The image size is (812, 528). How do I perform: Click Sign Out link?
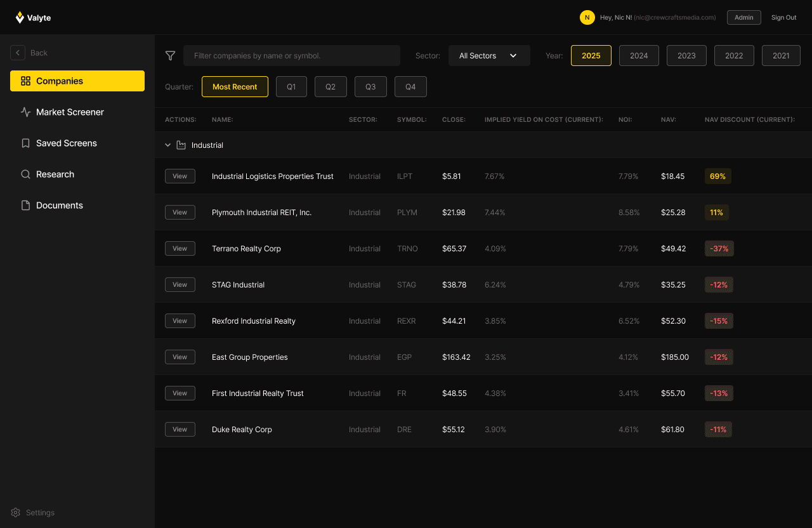tap(783, 18)
